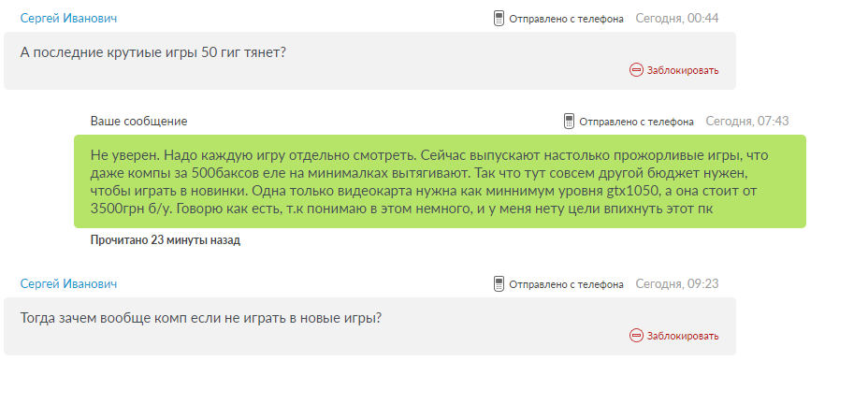Select the message about последние крутиые игры
Viewport: 868px width, 404px height.
pos(369,61)
